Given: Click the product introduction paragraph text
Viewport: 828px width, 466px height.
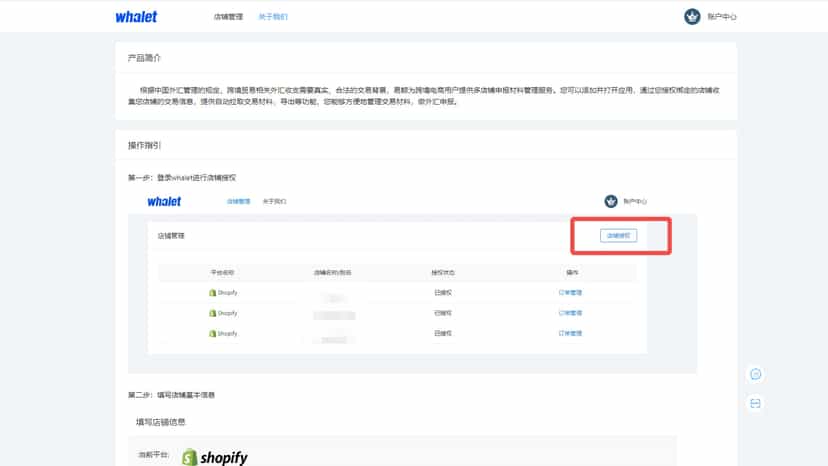Looking at the screenshot, I should [x=424, y=96].
